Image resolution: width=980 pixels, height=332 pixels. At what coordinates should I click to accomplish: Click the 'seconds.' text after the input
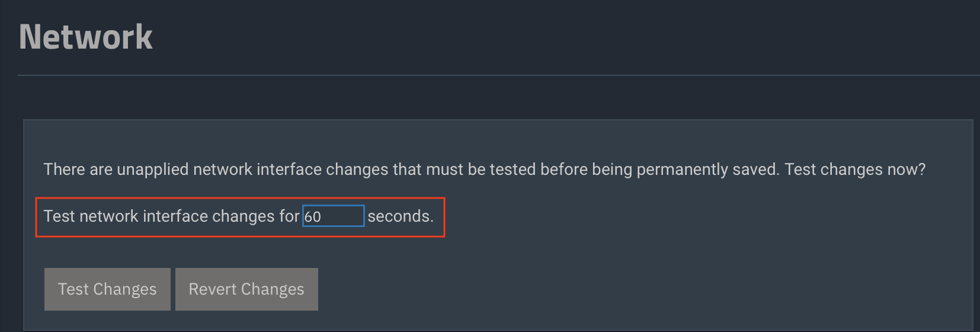(401, 216)
